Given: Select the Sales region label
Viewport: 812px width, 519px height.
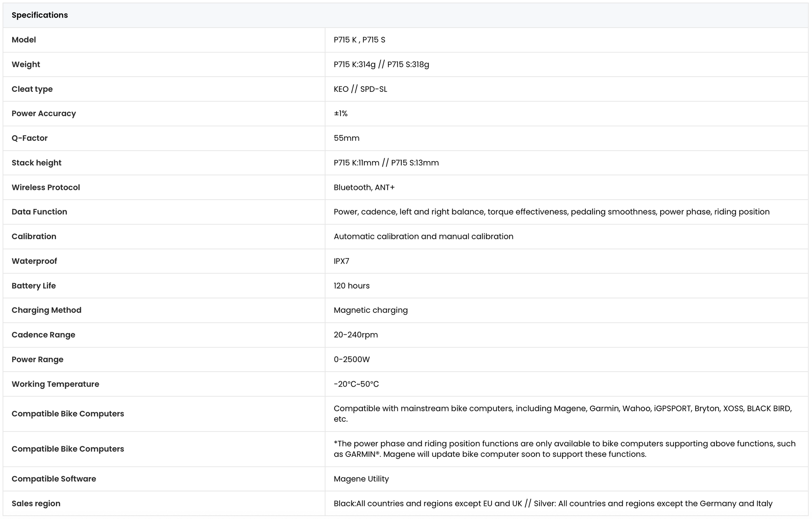Looking at the screenshot, I should tap(36, 504).
